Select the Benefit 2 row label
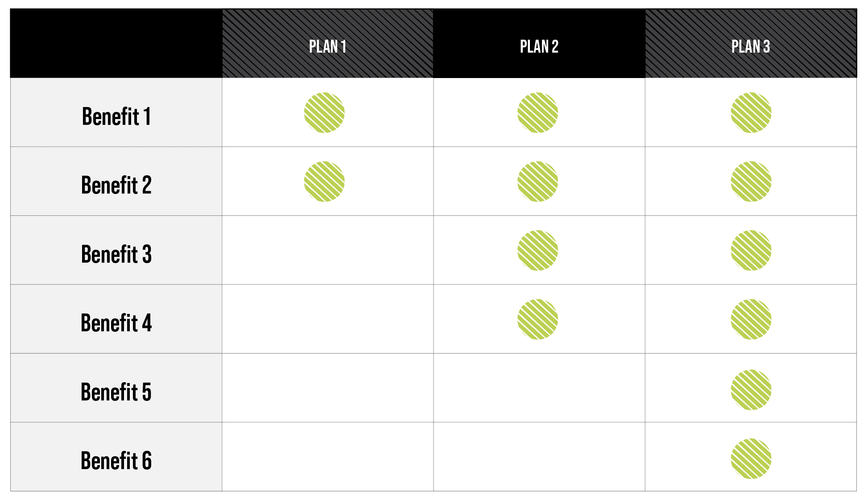The width and height of the screenshot is (868, 503). (x=116, y=186)
